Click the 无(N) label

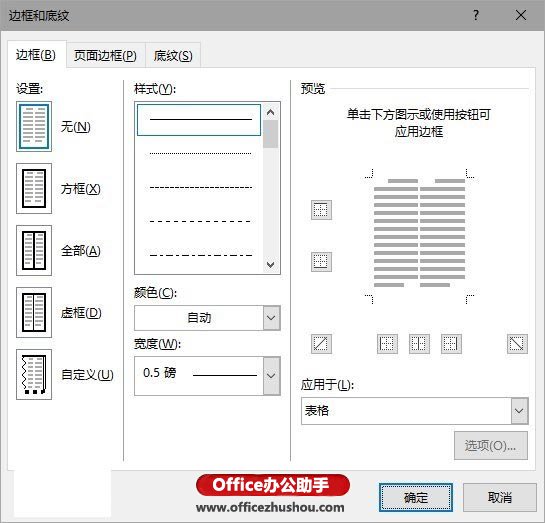[x=76, y=126]
